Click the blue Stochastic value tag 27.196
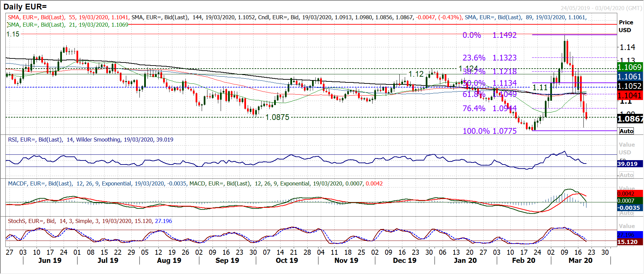 (x=630, y=235)
